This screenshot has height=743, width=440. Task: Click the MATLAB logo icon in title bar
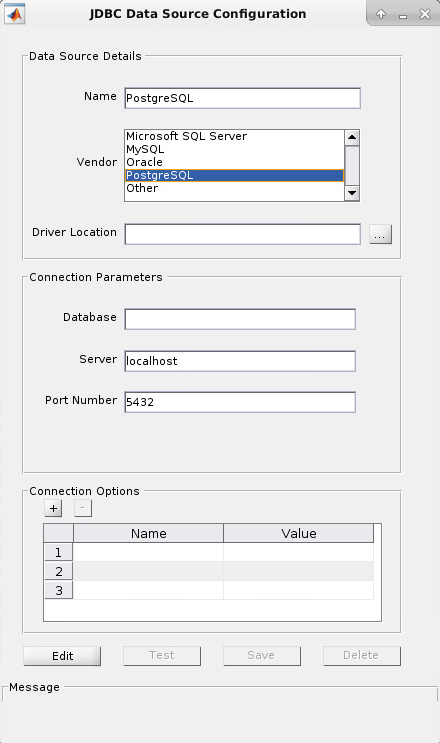(15, 14)
